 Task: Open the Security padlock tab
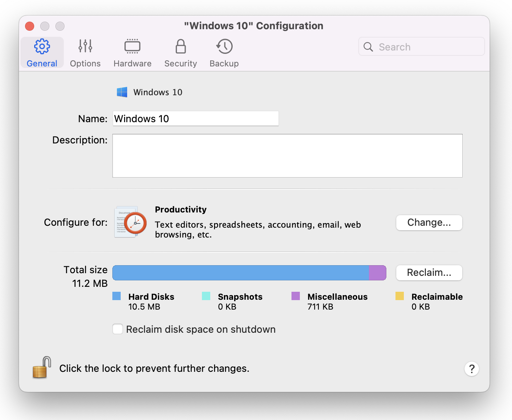tap(180, 53)
